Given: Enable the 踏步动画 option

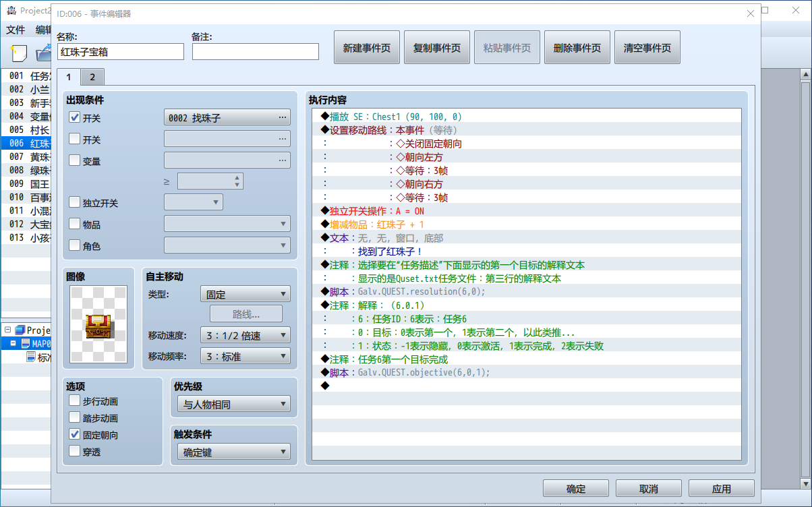Looking at the screenshot, I should click(x=75, y=418).
